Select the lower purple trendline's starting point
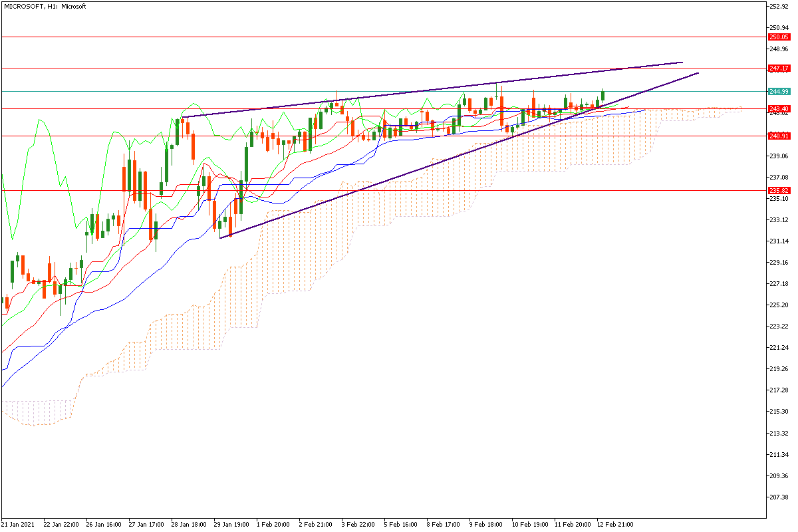Screen dimensions: 798x532 (x=220, y=237)
